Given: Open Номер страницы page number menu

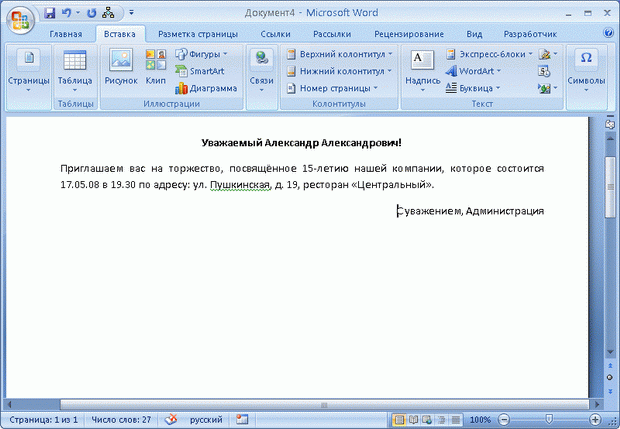Looking at the screenshot, I should (x=332, y=88).
